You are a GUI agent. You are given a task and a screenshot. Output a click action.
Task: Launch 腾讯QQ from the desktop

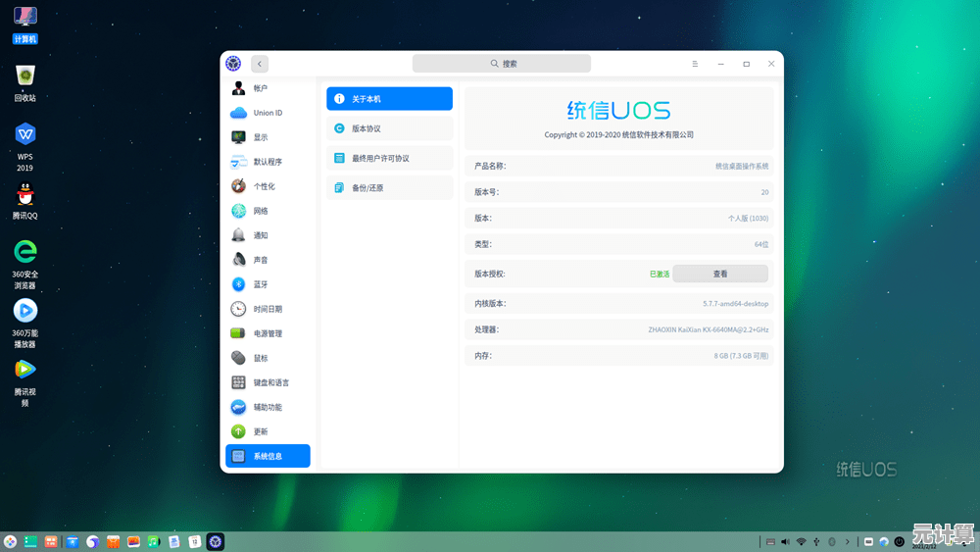tap(25, 201)
